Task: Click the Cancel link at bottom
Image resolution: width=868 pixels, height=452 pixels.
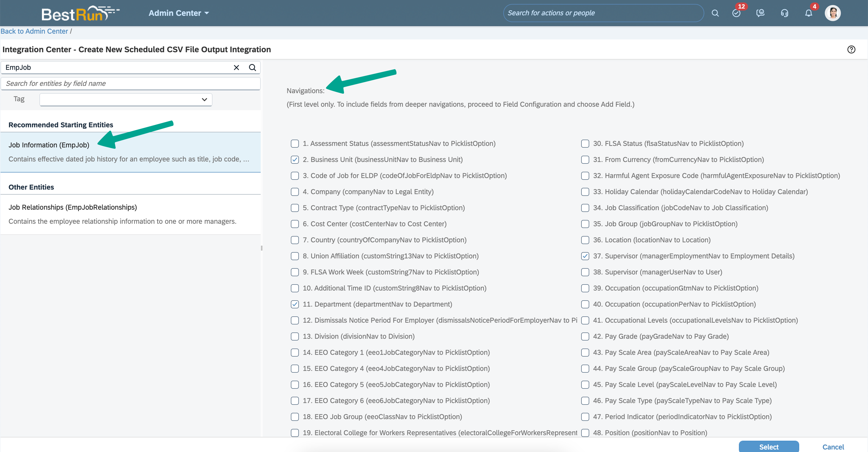Action: tap(833, 447)
